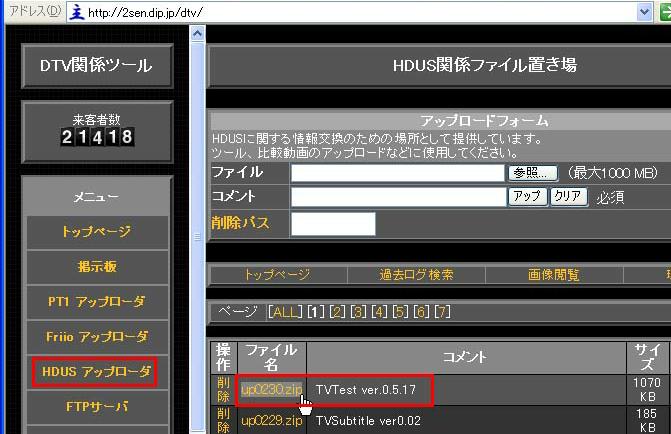The width and height of the screenshot is (671, 434).
Task: Click the コメント column header
Action: pyautogui.click(x=466, y=357)
